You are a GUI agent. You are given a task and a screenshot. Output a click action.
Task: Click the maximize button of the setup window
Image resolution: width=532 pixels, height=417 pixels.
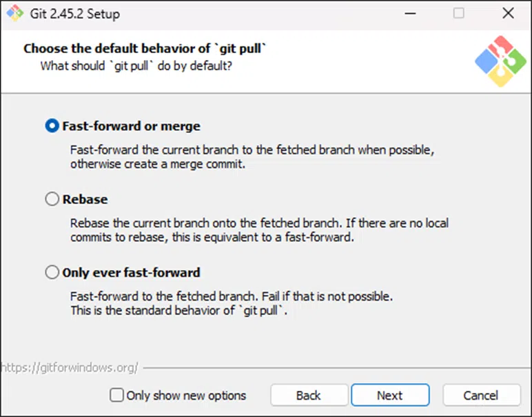pyautogui.click(x=458, y=13)
